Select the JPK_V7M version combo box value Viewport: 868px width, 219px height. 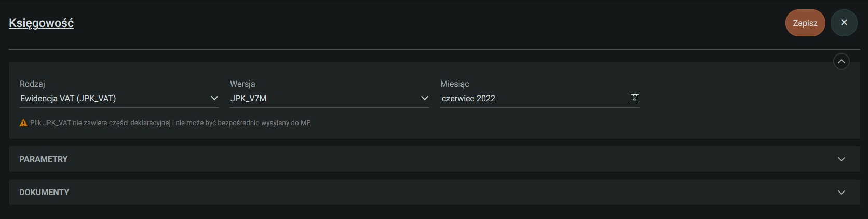[x=248, y=98]
